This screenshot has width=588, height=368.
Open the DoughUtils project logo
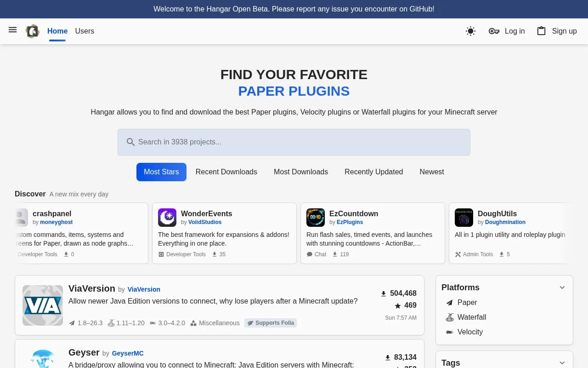coord(464,218)
